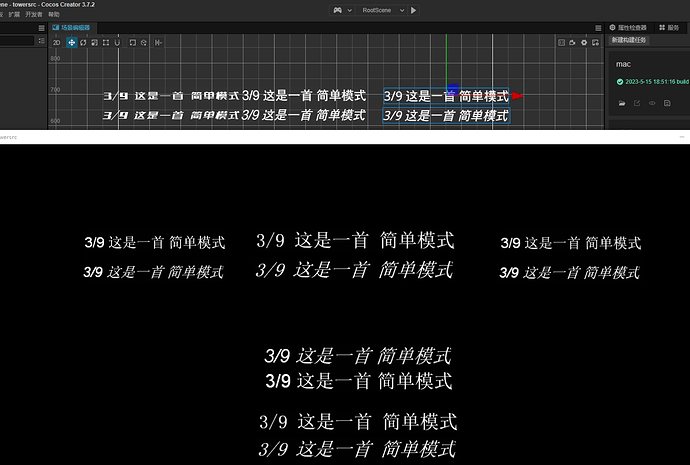Open the mac build log icon
Viewport: 690px width, 465px height.
click(667, 103)
